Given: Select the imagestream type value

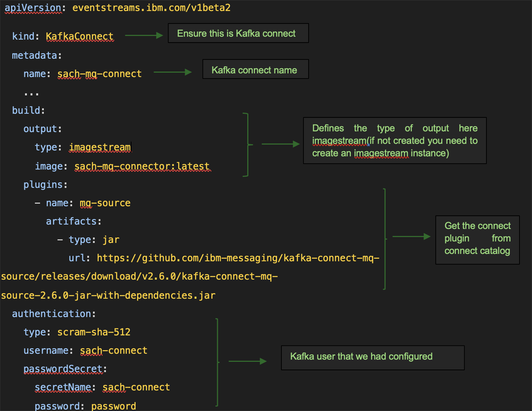Looking at the screenshot, I should [100, 147].
